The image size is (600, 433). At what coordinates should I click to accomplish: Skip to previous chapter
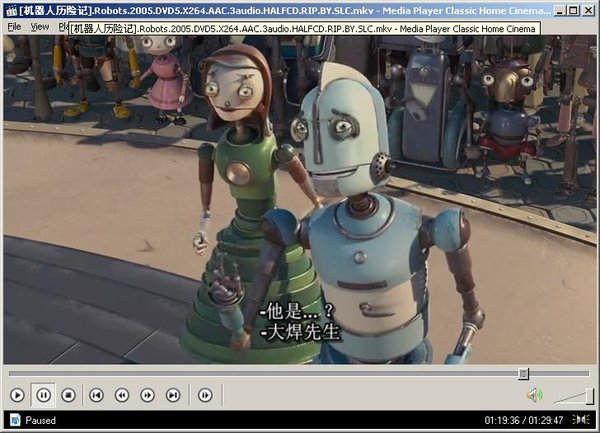click(x=96, y=395)
